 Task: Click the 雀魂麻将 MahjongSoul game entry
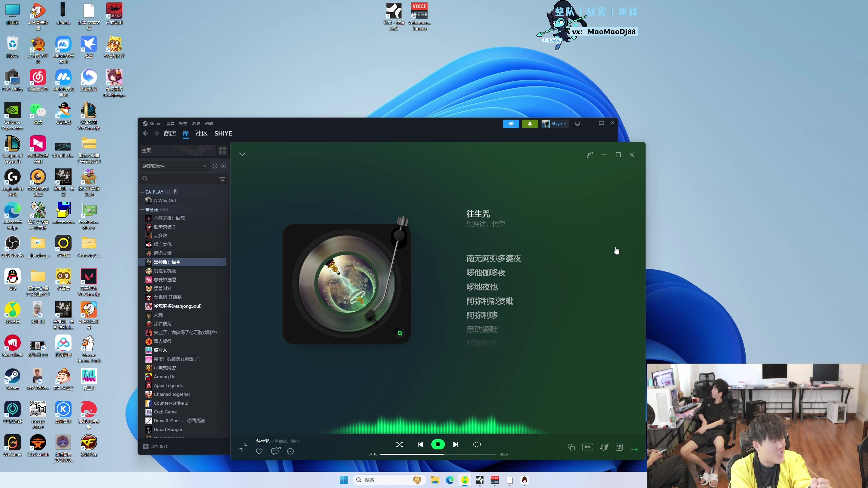[x=177, y=306]
